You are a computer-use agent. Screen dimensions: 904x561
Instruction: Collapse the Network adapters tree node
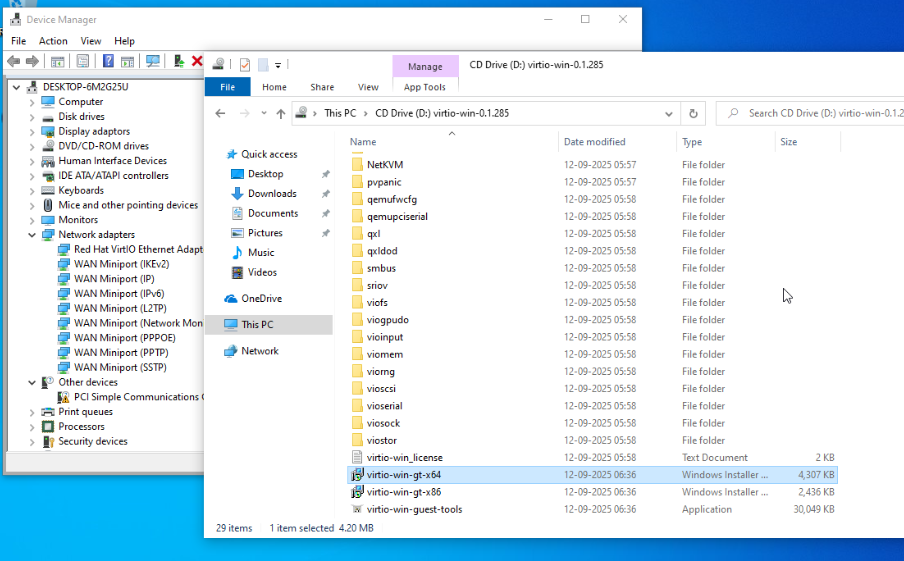[32, 235]
